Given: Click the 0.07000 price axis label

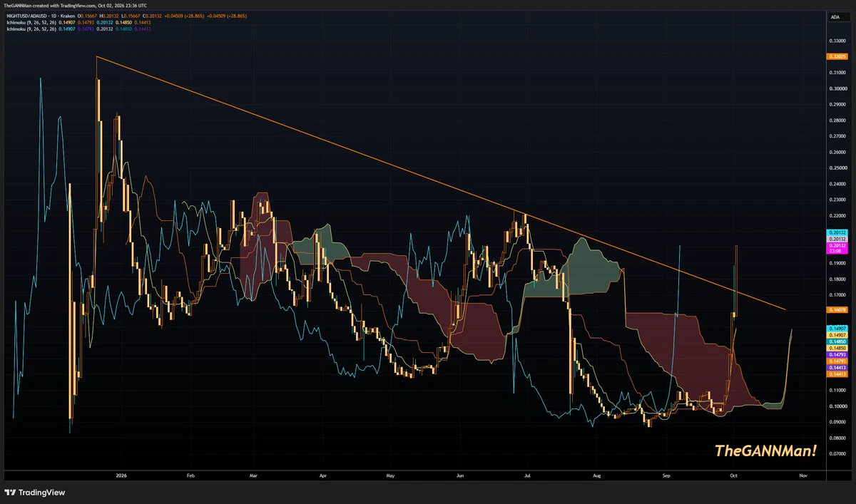Looking at the screenshot, I should pyautogui.click(x=836, y=454).
